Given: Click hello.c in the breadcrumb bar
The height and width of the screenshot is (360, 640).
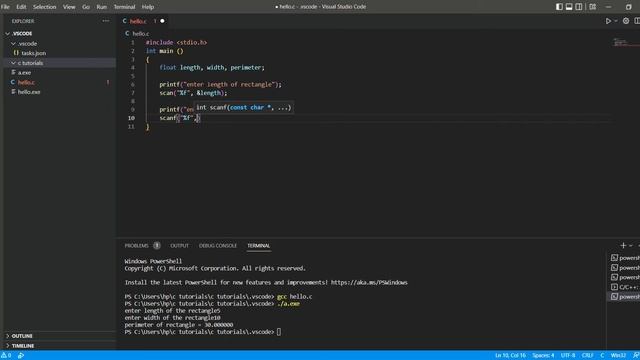Looking at the screenshot, I should 141,33.
